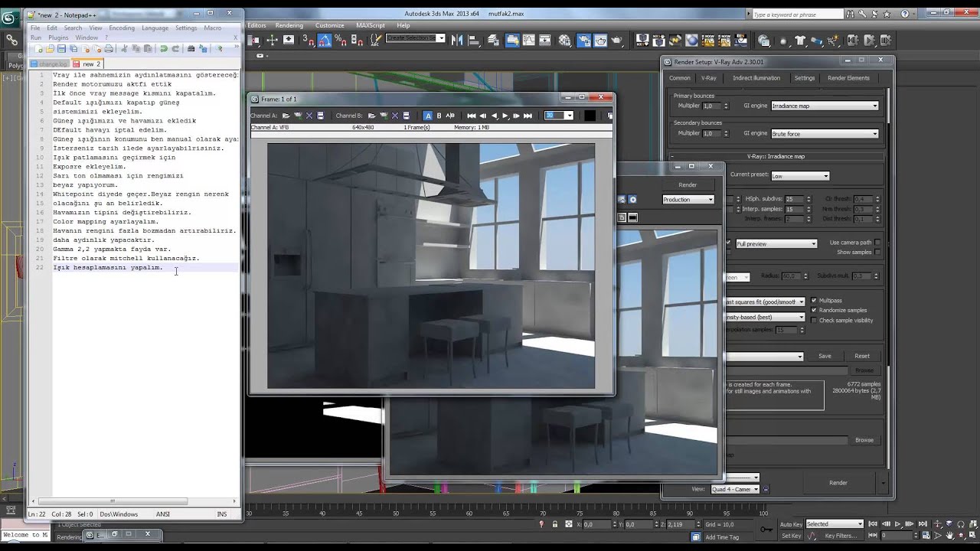The height and width of the screenshot is (551, 980).
Task: Click HSph. subdivs value field
Action: click(792, 199)
